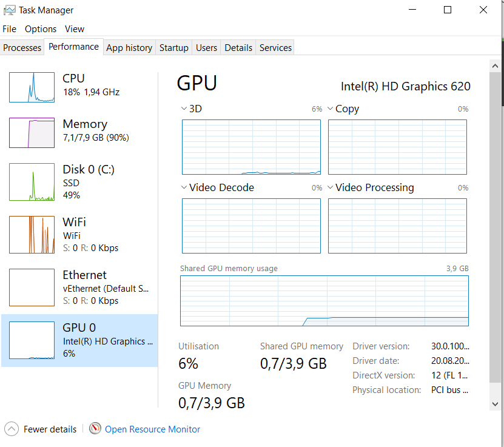The image size is (504, 447).
Task: Click the Disk 0 (C:) label
Action: coord(89,169)
